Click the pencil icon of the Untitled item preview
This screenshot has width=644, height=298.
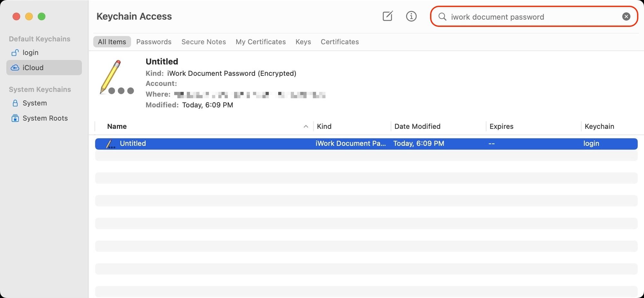click(x=111, y=76)
